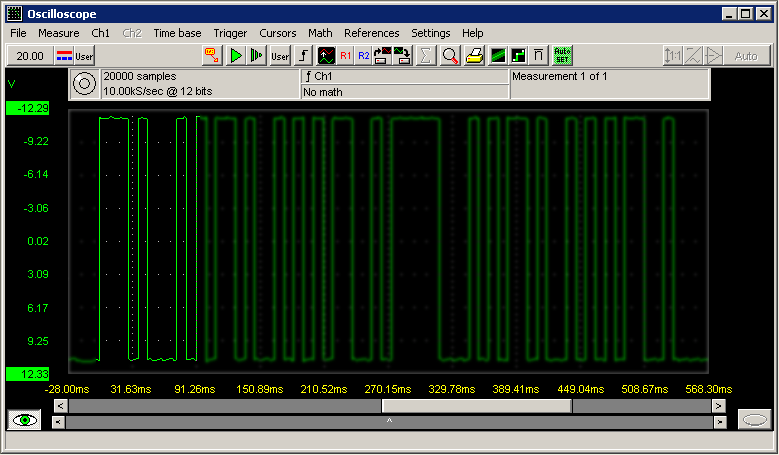779x455 pixels.
Task: Open the Time base menu
Action: [x=177, y=33]
